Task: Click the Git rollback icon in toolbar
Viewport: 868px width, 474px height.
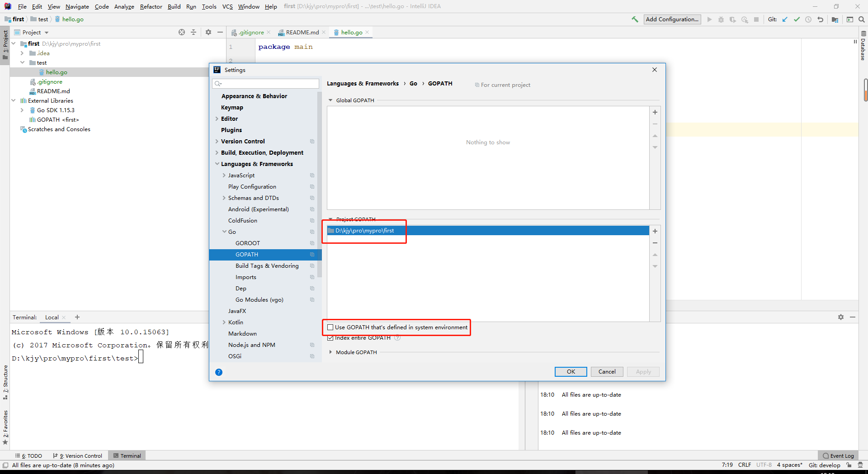Action: pyautogui.click(x=820, y=19)
